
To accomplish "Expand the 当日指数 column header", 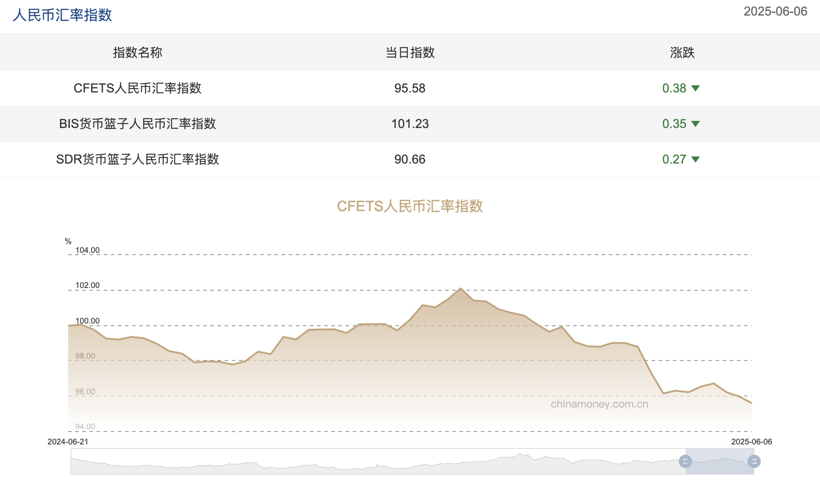I will coord(410,53).
